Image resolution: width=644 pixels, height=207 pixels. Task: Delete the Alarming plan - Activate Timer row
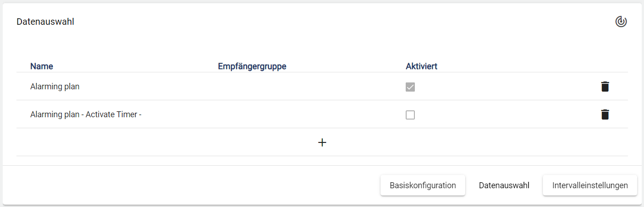tap(605, 114)
